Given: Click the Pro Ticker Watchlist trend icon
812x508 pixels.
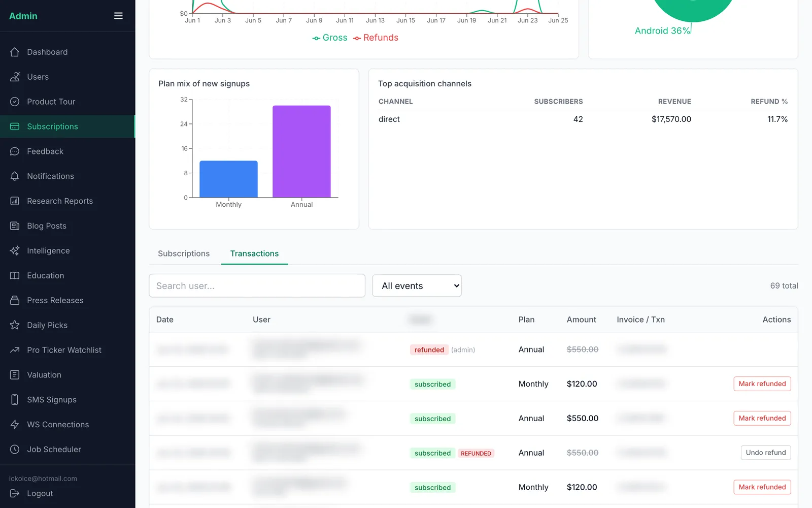Looking at the screenshot, I should 15,350.
